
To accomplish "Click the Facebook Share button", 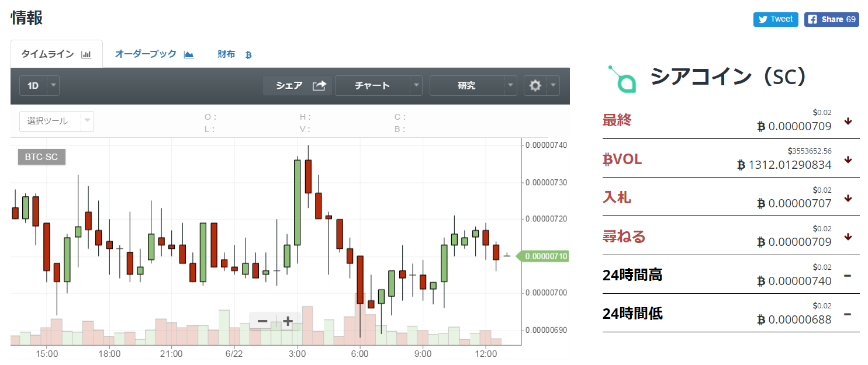I will (831, 19).
